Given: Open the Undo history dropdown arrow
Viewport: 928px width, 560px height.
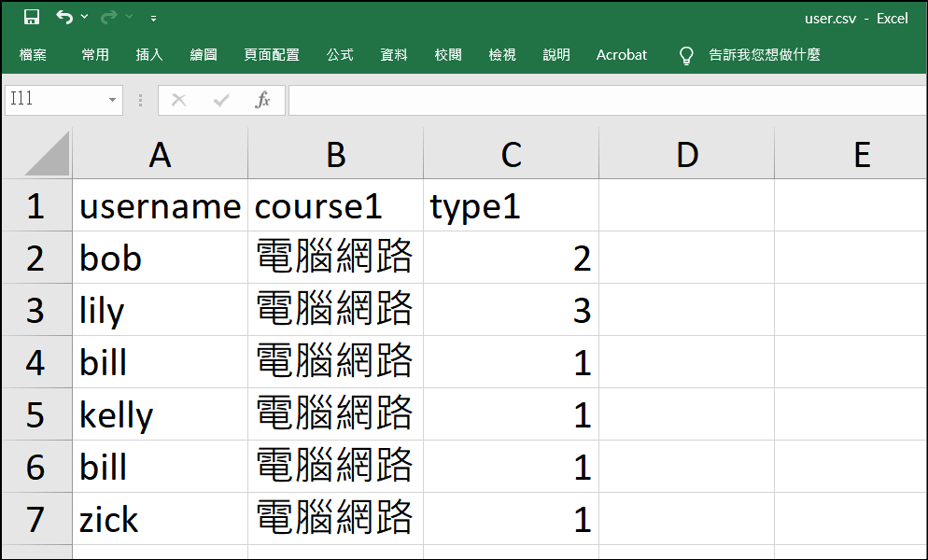Looking at the screenshot, I should (x=85, y=17).
